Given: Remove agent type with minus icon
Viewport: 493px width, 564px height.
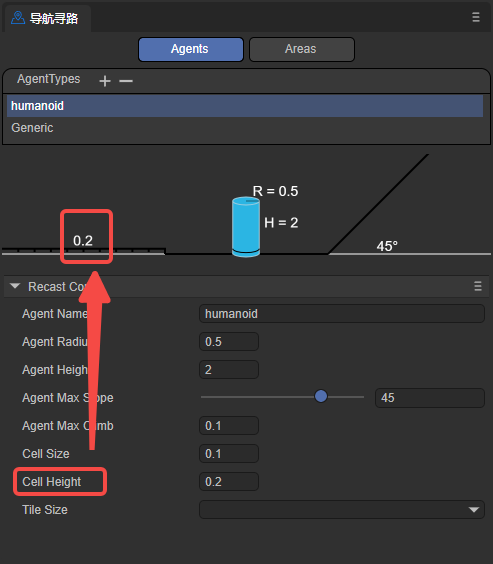Looking at the screenshot, I should [126, 81].
